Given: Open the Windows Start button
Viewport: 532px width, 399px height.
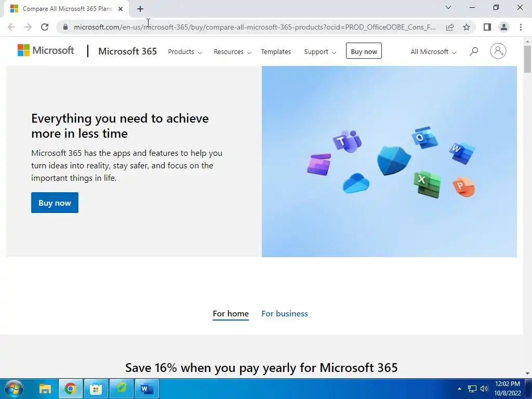Looking at the screenshot, I should (x=14, y=389).
